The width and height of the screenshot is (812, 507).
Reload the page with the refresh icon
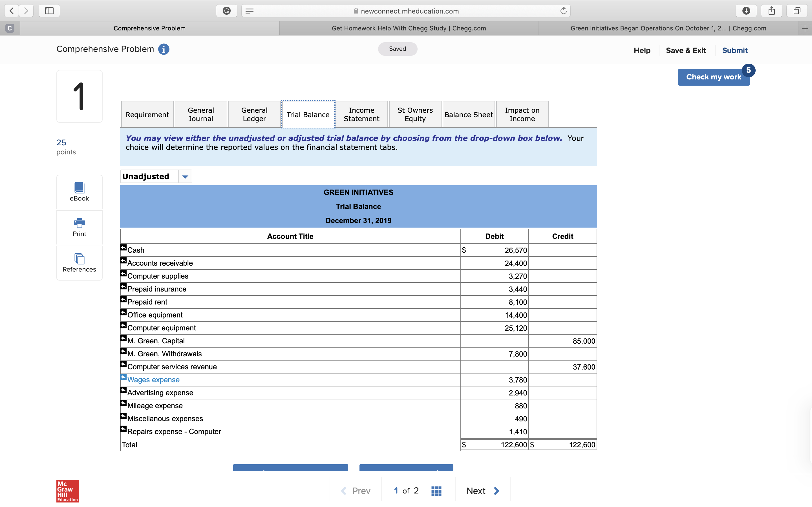click(563, 10)
